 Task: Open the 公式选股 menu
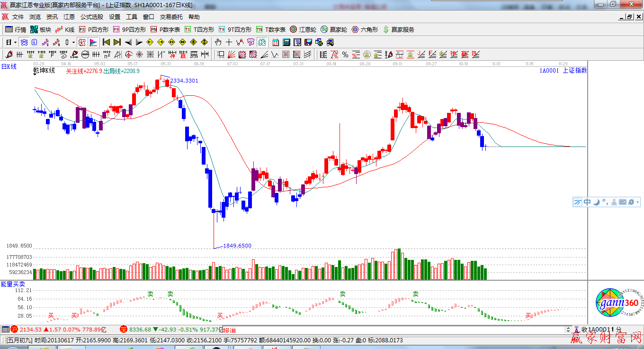pos(91,17)
